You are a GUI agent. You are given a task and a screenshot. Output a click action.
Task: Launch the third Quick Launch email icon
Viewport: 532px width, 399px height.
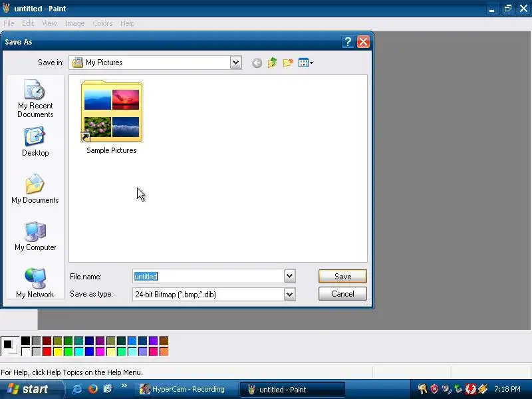(x=108, y=389)
